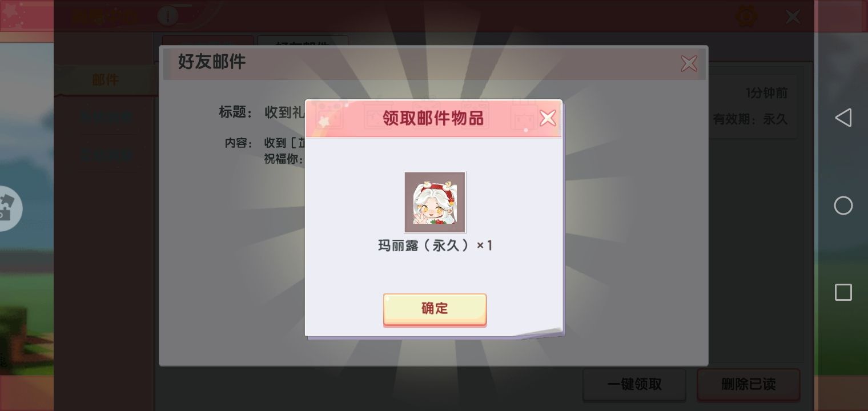Close the 好友邮件 dialog
Viewport: 868px width, 411px height.
pyautogui.click(x=689, y=63)
